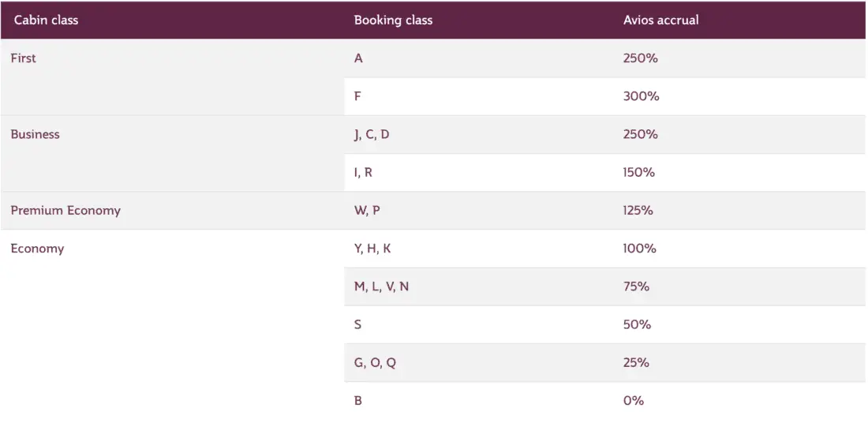
Task: Select the 125% Avios accrual value
Action: 639,211
